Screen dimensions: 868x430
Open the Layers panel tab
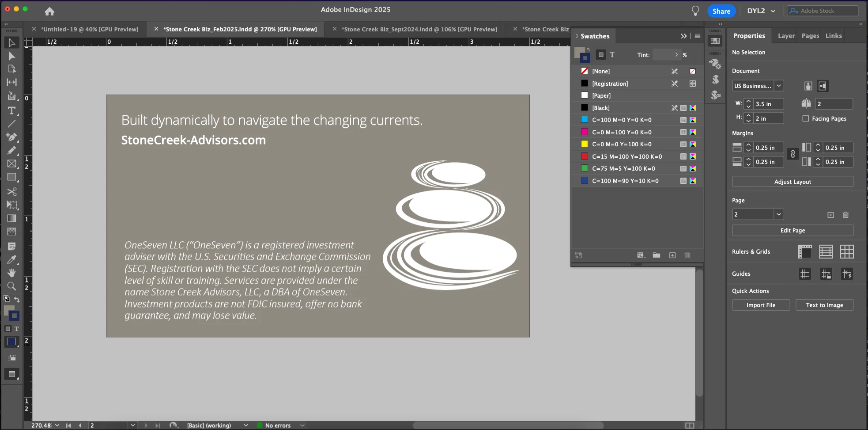786,36
